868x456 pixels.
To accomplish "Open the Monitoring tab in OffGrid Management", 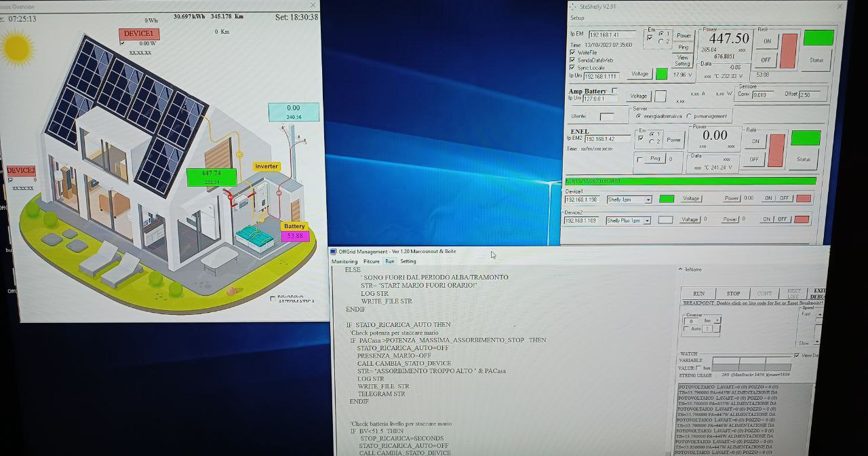I will pos(344,261).
